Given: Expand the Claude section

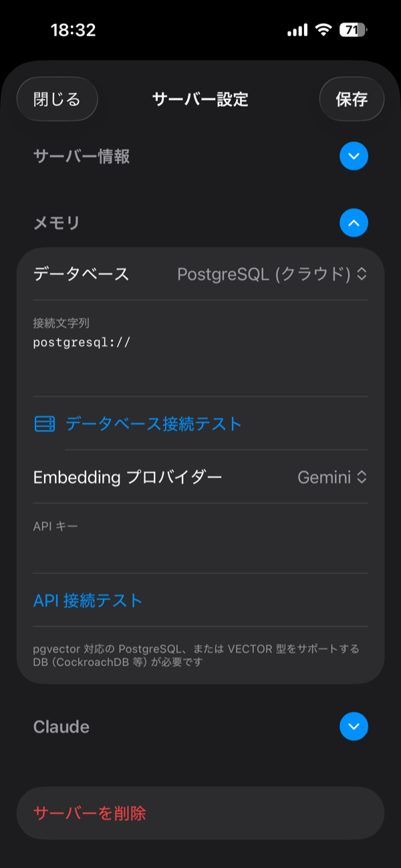Looking at the screenshot, I should pyautogui.click(x=354, y=727).
